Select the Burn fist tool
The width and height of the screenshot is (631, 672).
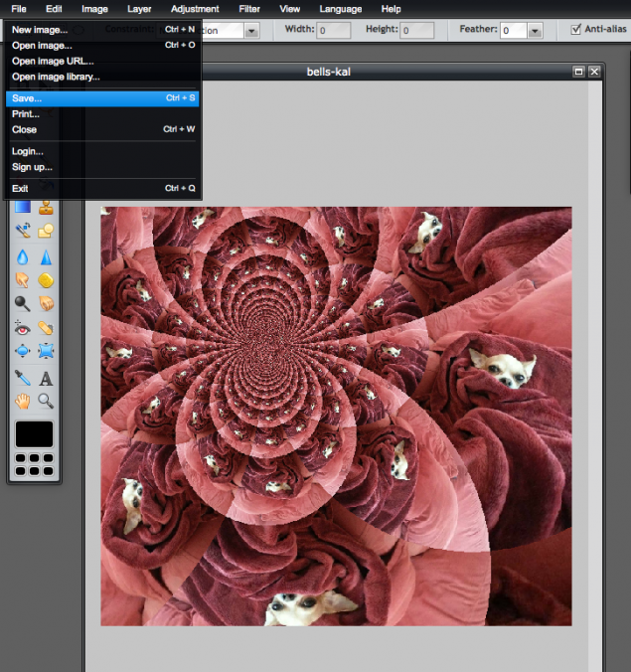coord(46,303)
